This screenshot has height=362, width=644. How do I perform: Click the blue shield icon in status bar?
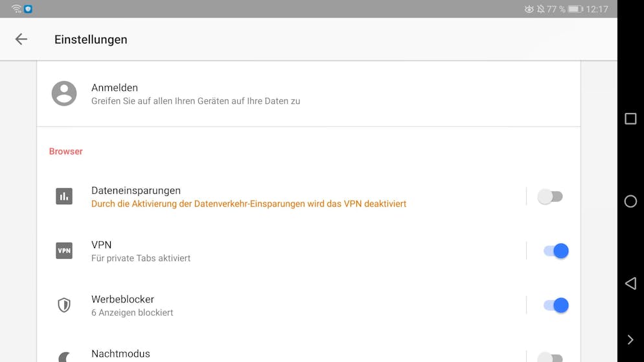point(28,9)
